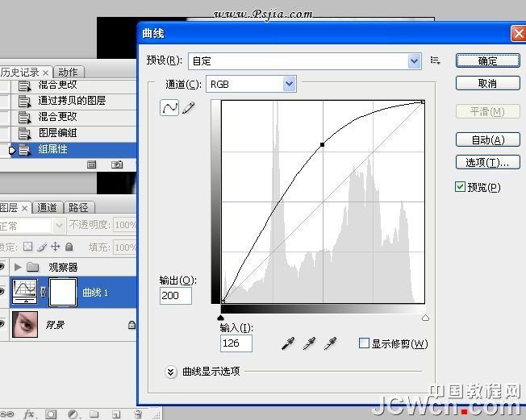Create new fill or adjustment layer

tap(73, 414)
